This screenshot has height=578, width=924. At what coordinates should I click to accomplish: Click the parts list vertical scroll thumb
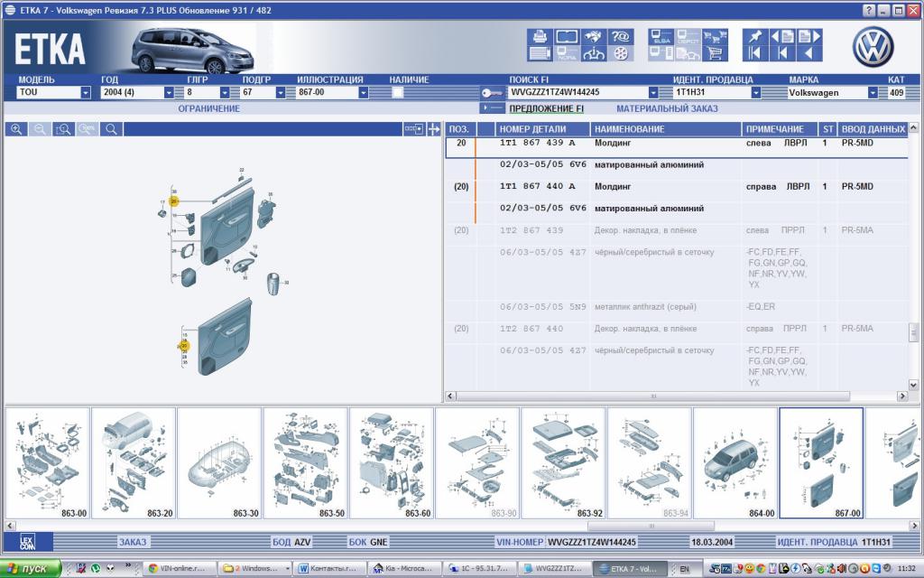(913, 332)
